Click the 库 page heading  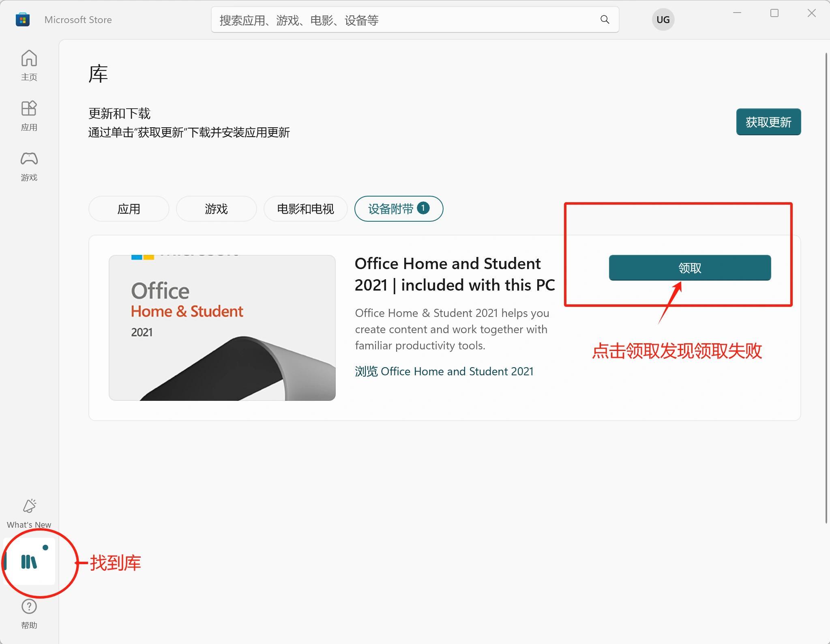pyautogui.click(x=98, y=74)
